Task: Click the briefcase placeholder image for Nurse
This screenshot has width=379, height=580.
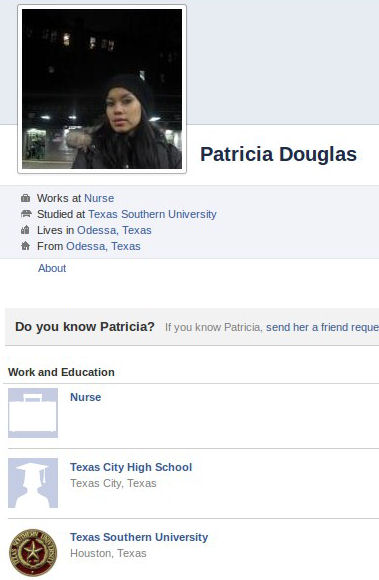Action: pyautogui.click(x=33, y=413)
